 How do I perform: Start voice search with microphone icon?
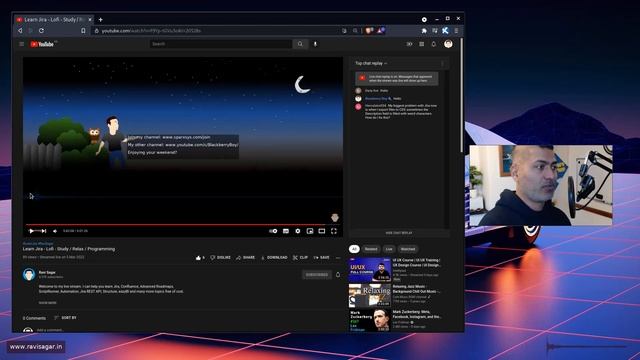[315, 44]
